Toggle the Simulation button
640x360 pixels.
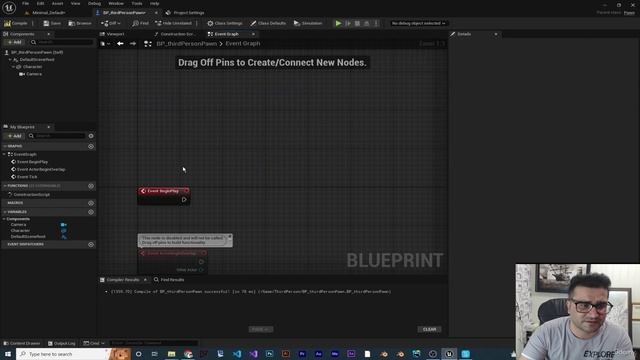point(308,23)
